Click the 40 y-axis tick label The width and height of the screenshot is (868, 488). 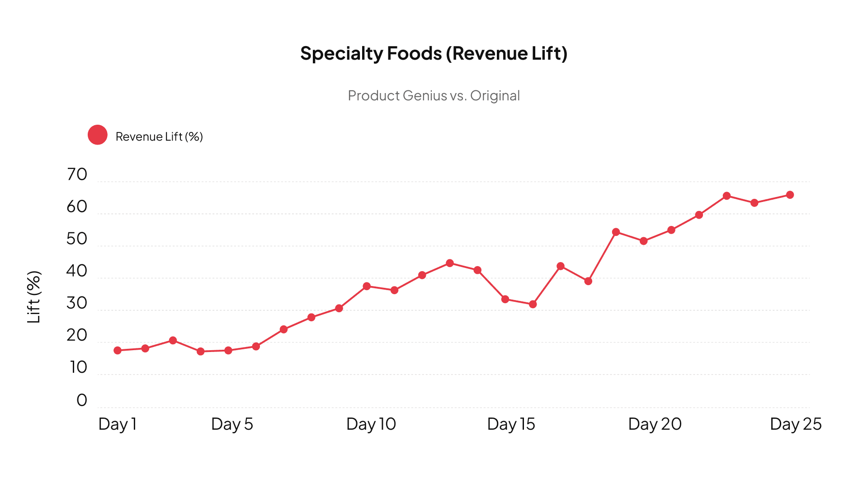click(77, 271)
